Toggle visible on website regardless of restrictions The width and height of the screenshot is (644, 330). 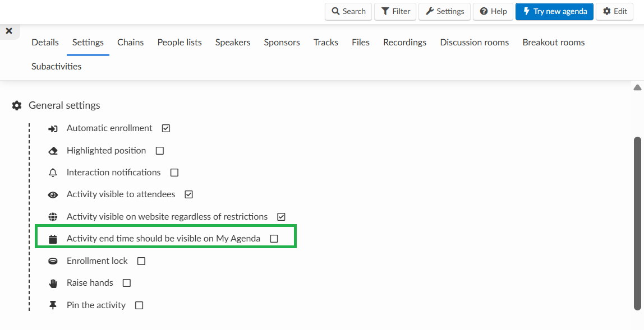(281, 217)
